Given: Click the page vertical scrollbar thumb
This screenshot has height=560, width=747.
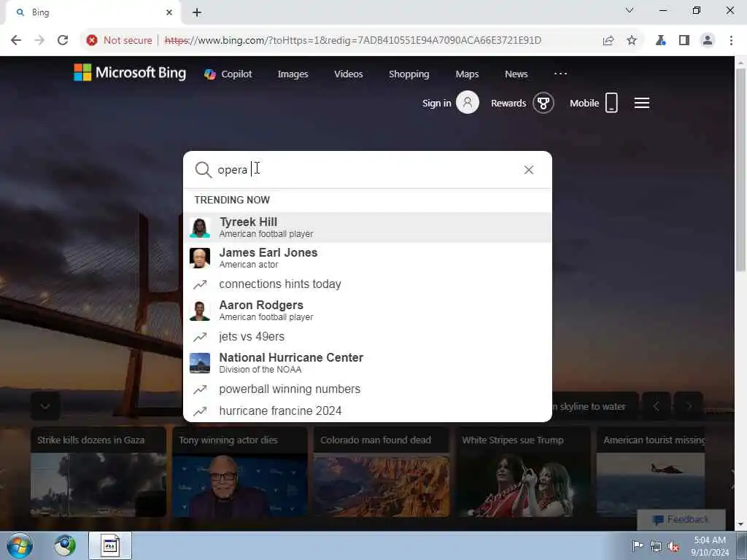Looking at the screenshot, I should click(740, 170).
